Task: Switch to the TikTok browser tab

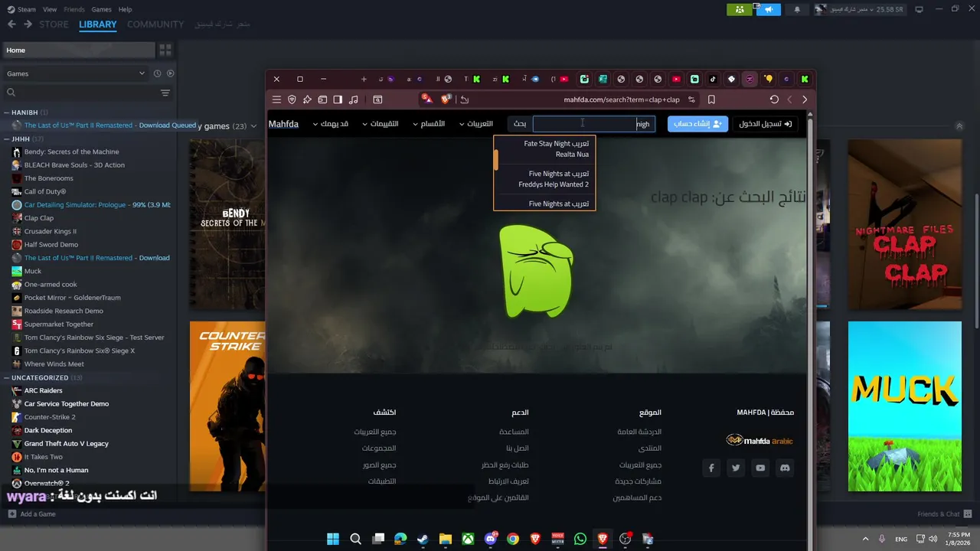Action: coord(713,79)
